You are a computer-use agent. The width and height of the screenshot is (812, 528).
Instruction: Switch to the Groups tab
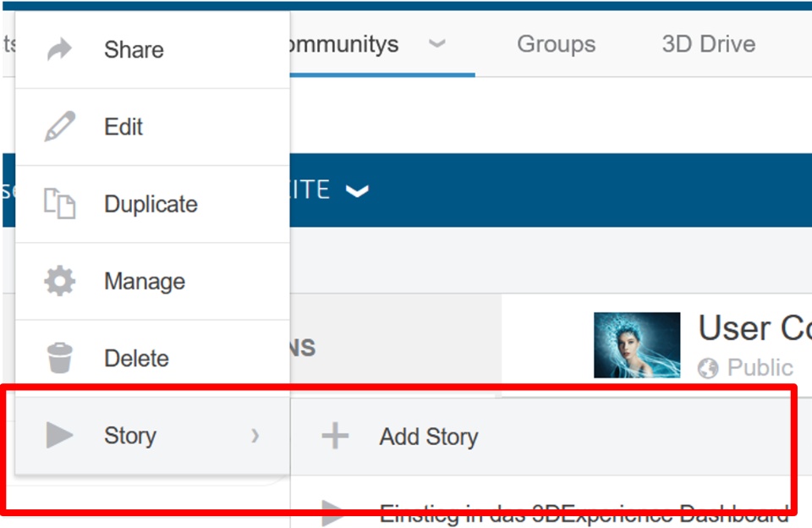click(556, 44)
